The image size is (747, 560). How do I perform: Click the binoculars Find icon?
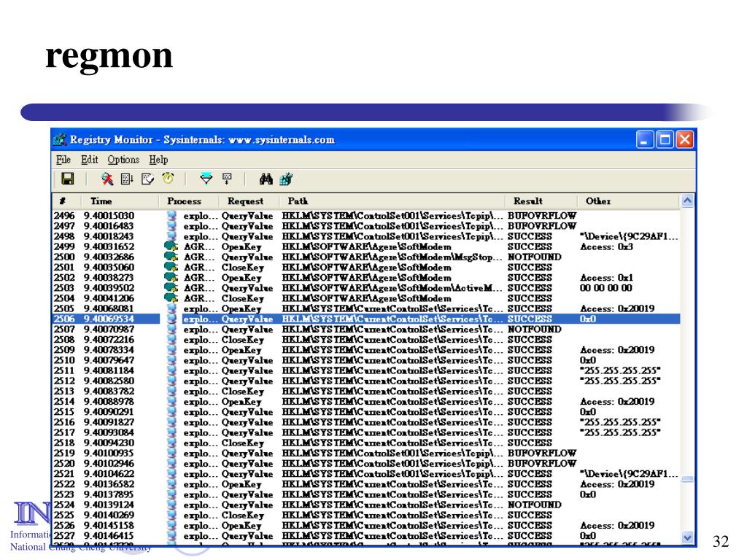[x=266, y=179]
